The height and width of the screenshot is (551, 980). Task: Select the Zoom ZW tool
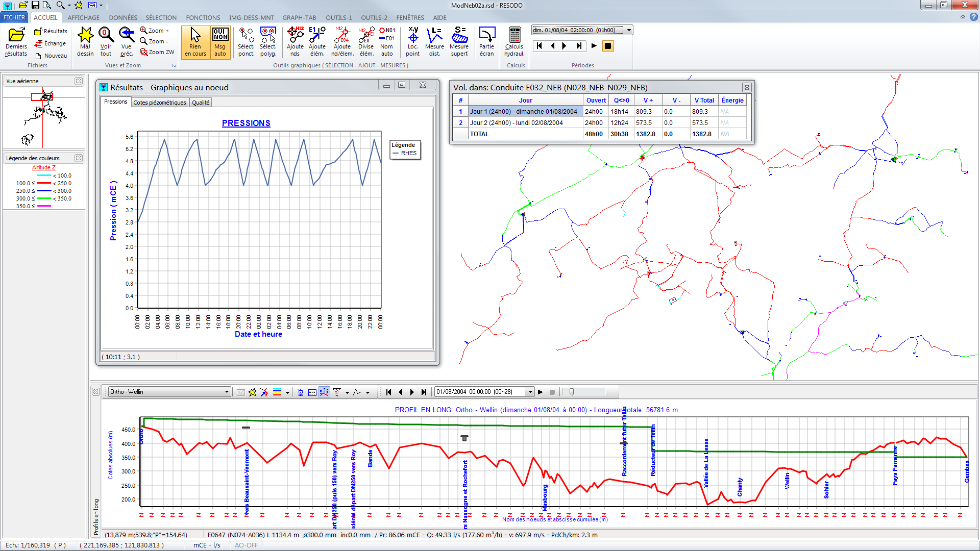(157, 52)
